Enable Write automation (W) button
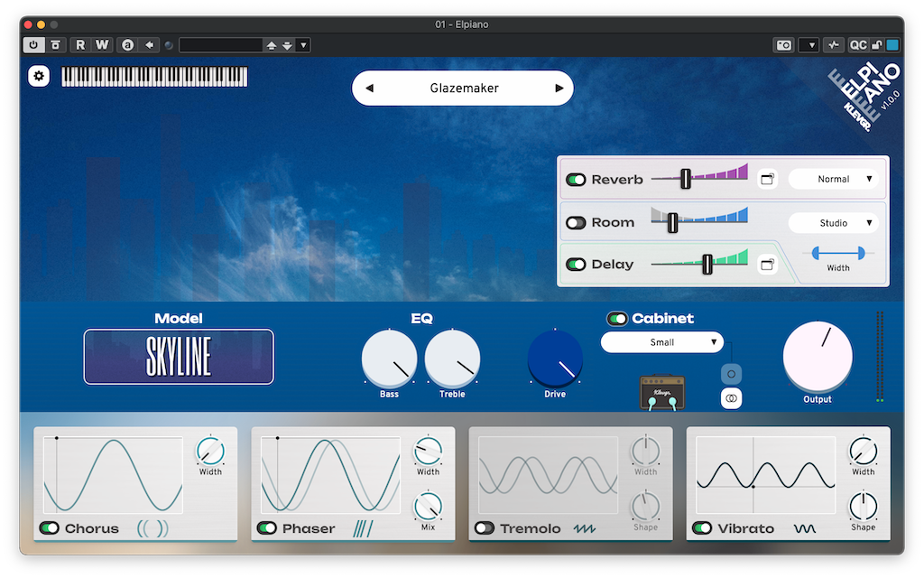The image size is (924, 578). click(102, 45)
